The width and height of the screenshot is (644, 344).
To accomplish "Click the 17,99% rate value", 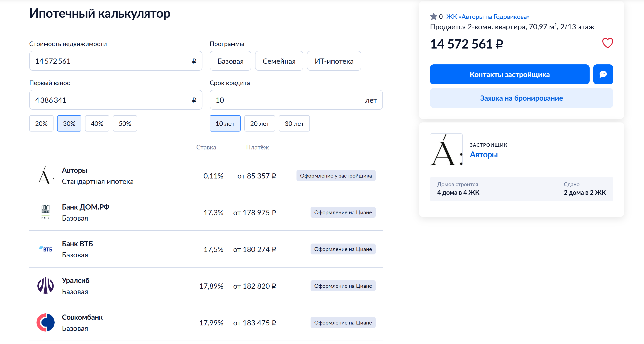I will point(211,323).
